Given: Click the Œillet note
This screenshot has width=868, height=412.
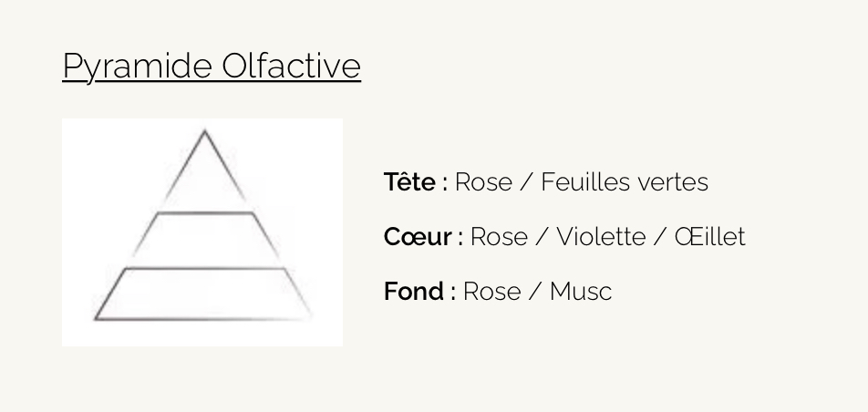Looking at the screenshot, I should pyautogui.click(x=709, y=236).
